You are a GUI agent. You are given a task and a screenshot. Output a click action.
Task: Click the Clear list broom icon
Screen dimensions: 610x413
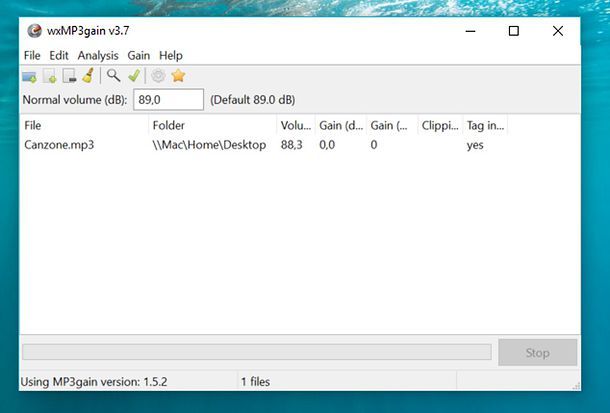[89, 75]
